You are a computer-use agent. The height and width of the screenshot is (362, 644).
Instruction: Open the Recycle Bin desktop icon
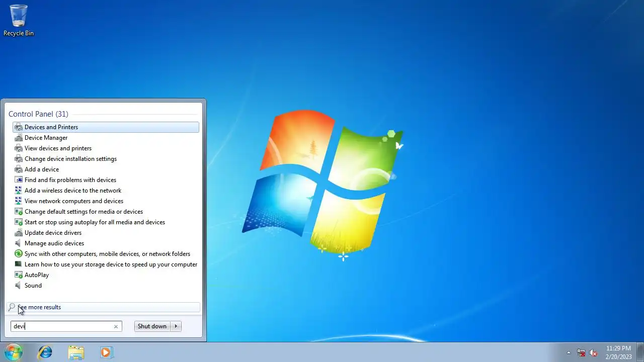(x=19, y=21)
